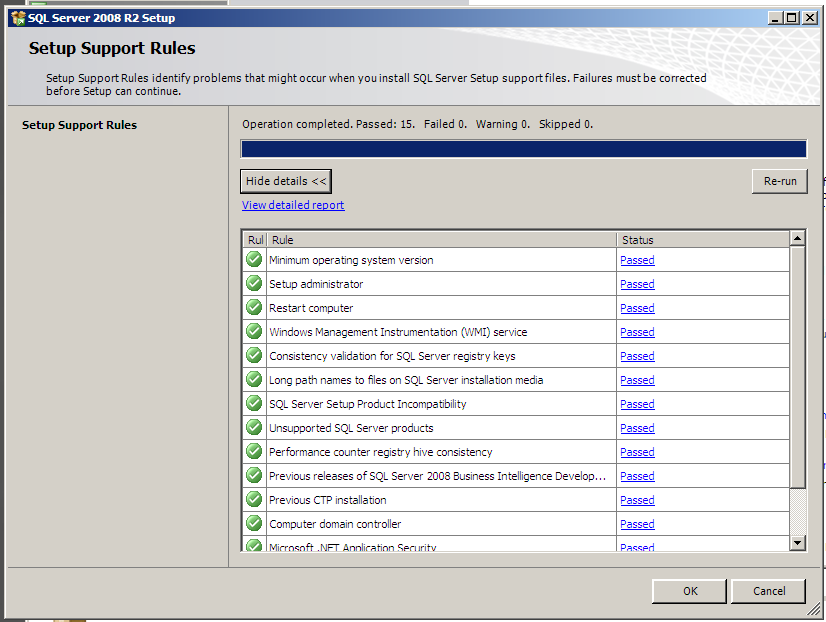Viewport: 826px width, 622px height.
Task: Select Setup Support Rules in the left pane
Action: click(80, 125)
